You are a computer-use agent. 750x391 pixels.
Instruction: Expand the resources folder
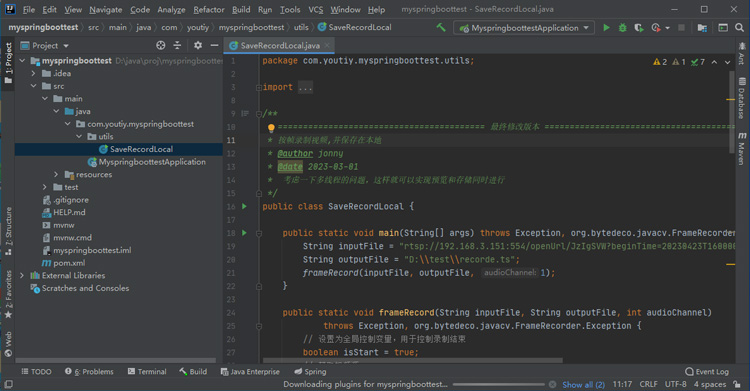56,174
